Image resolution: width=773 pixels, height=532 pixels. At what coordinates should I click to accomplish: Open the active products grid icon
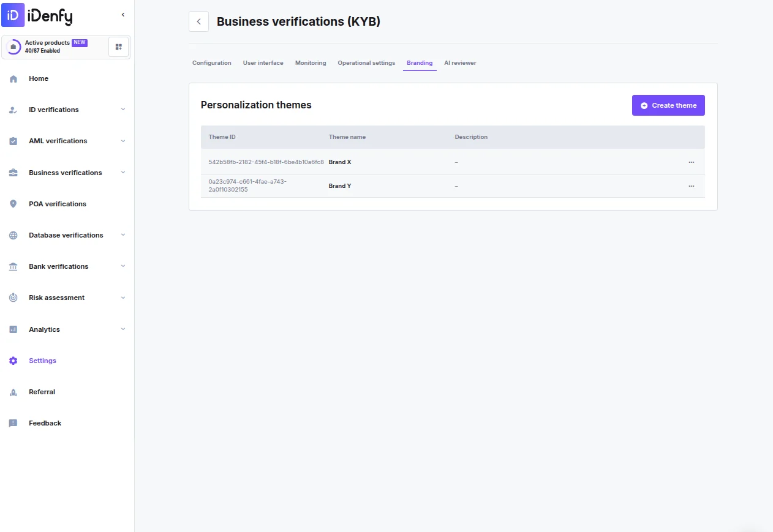(x=119, y=47)
